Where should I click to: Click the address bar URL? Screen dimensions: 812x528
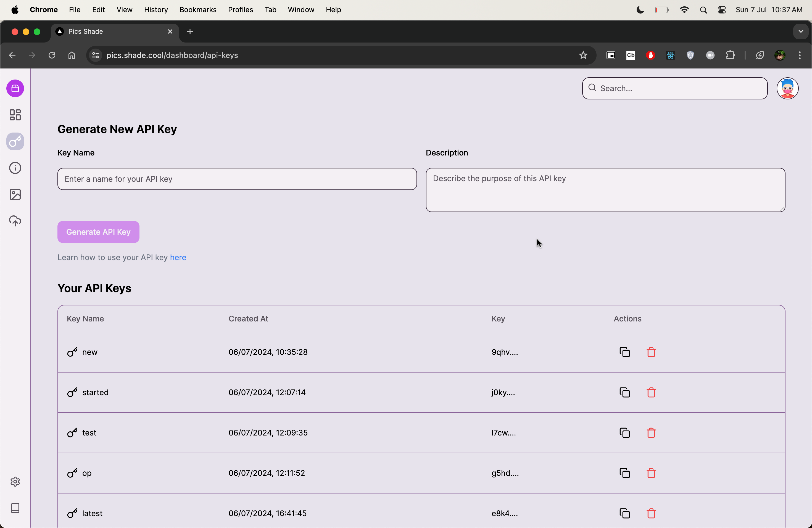coord(172,55)
